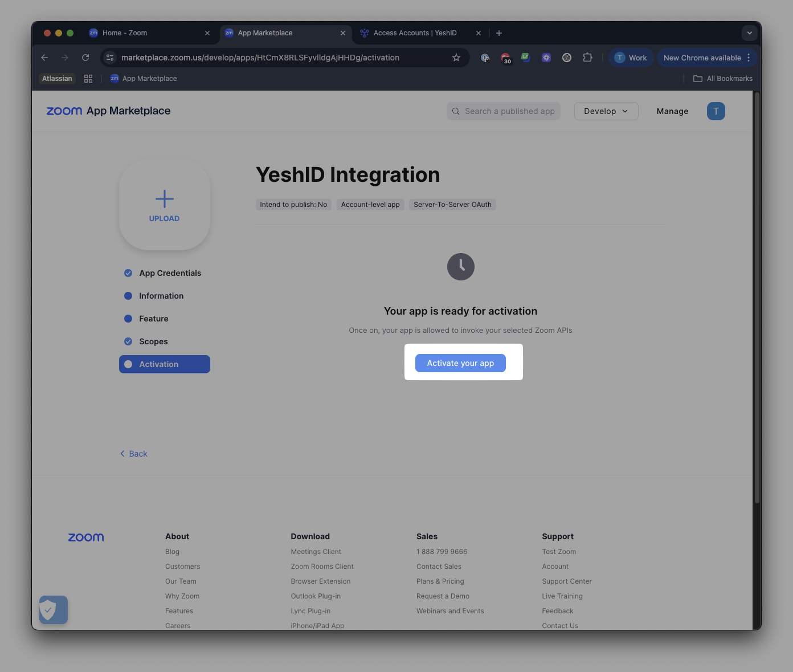Click Activate your app button
Screen dimensions: 793x672
click(x=460, y=363)
